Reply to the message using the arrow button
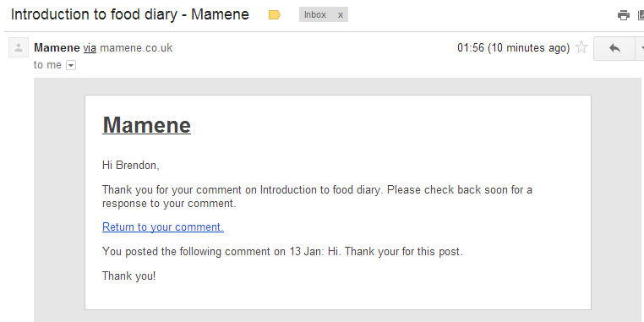Viewport: 644px width, 322px height. pos(614,48)
